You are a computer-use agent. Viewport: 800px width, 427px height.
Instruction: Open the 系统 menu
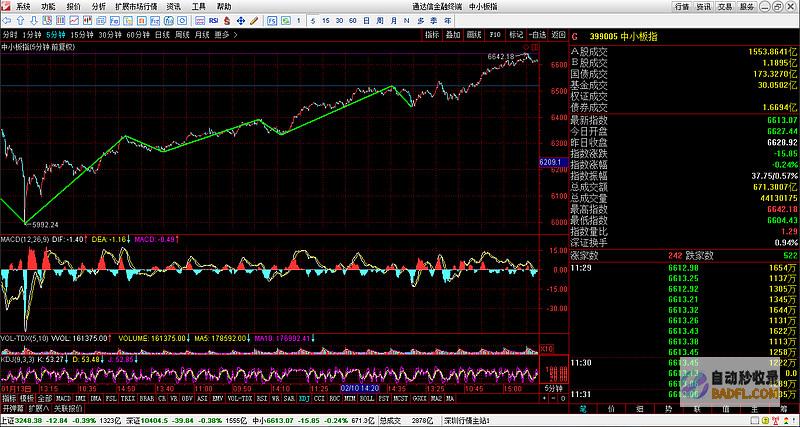23,7
